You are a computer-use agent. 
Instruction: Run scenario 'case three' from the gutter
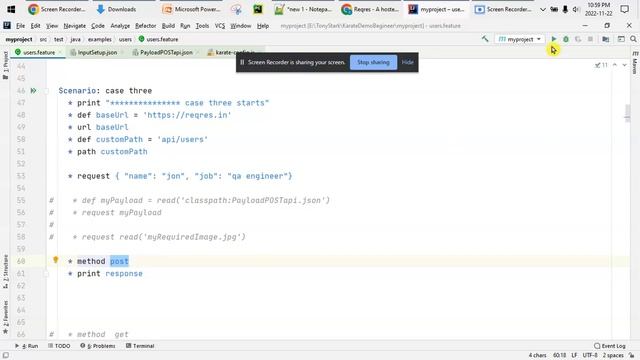pyautogui.click(x=33, y=91)
